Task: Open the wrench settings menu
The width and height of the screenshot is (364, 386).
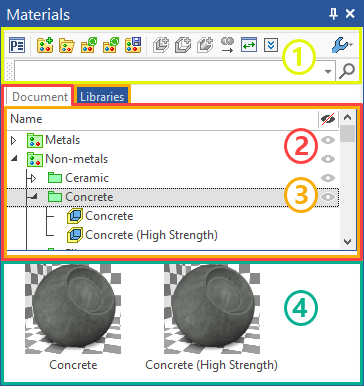Action: click(342, 45)
